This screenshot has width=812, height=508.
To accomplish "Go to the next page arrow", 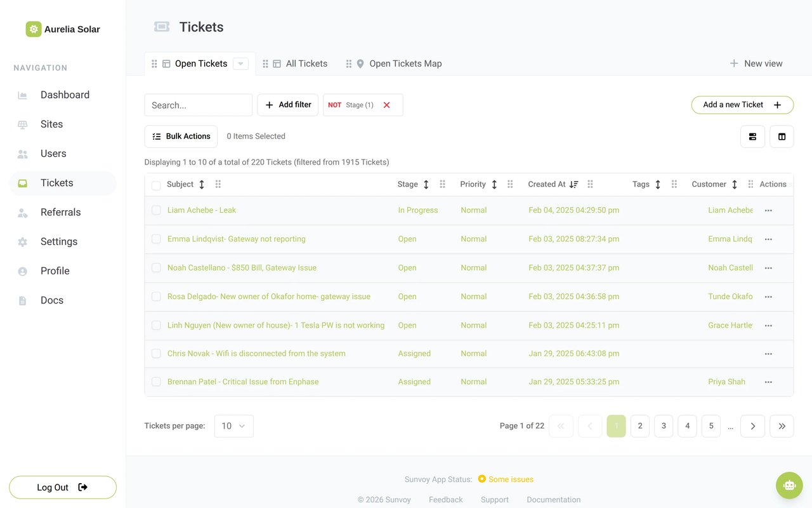I will 753,426.
